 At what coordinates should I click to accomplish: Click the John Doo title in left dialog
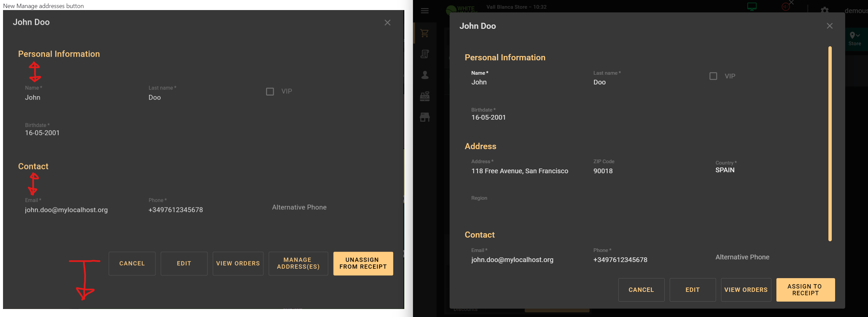pyautogui.click(x=31, y=22)
